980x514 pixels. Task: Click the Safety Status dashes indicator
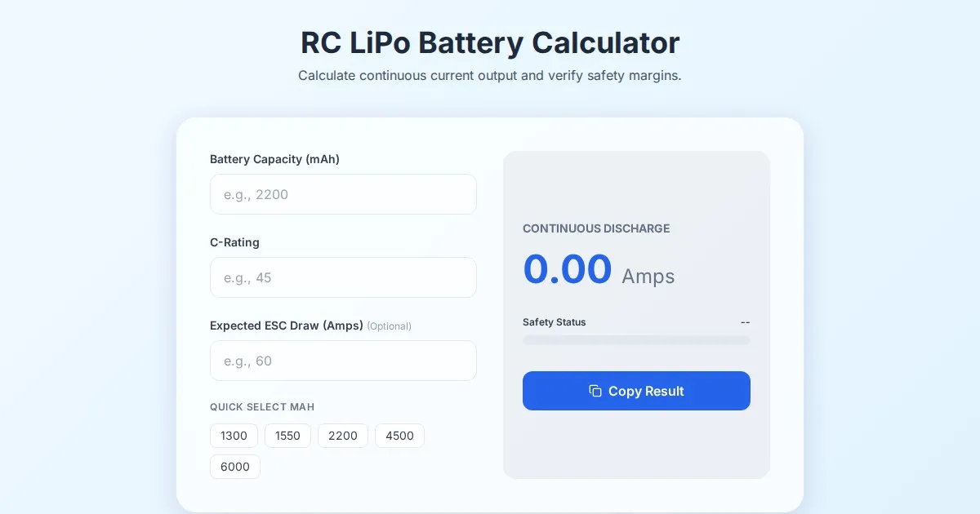(745, 322)
